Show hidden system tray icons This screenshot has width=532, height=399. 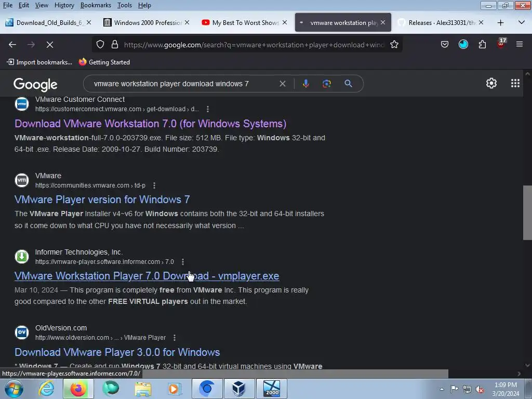point(442,389)
